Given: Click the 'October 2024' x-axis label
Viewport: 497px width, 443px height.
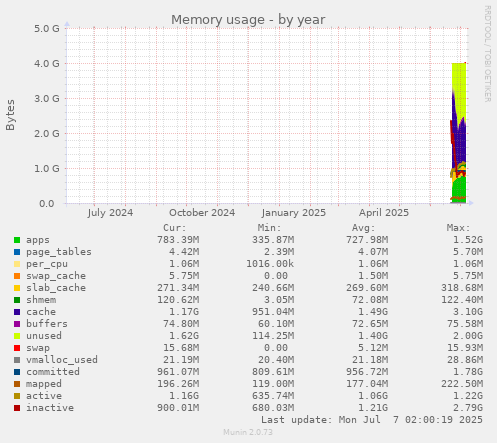Looking at the screenshot, I should [x=202, y=213].
